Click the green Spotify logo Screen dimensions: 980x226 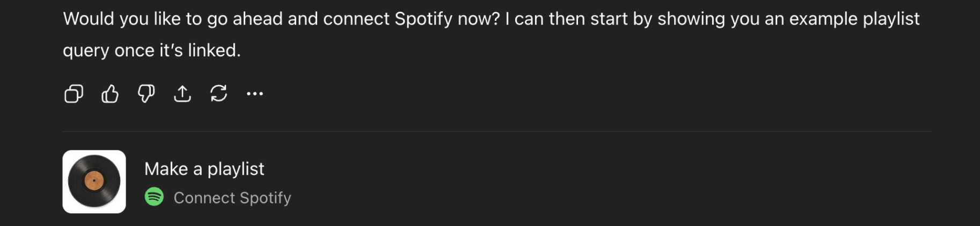(155, 197)
